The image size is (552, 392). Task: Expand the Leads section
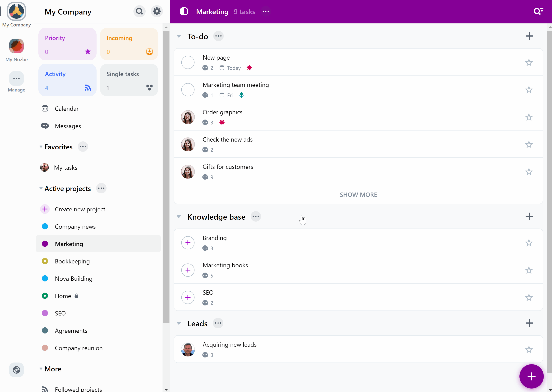(x=179, y=323)
